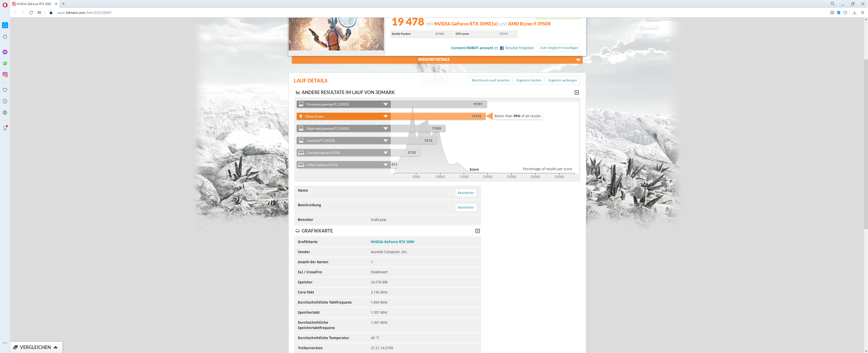
Task: Open Opera downloads icon
Action: tap(854, 13)
